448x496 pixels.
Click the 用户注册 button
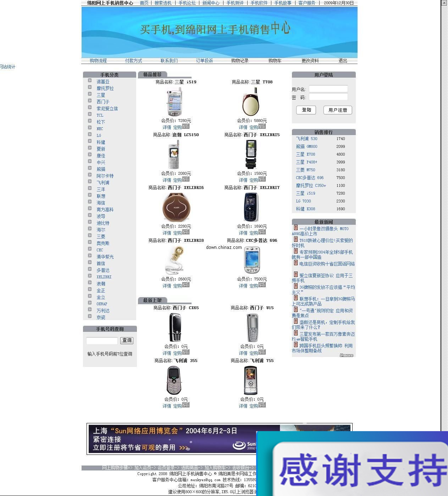click(x=338, y=110)
